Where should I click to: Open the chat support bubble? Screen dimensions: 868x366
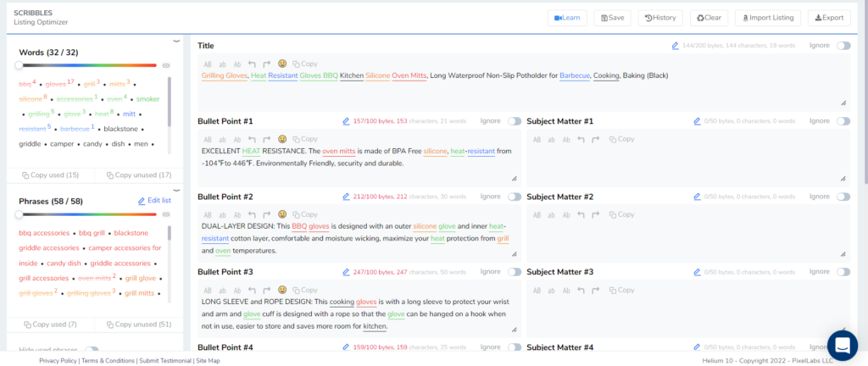coord(843,345)
